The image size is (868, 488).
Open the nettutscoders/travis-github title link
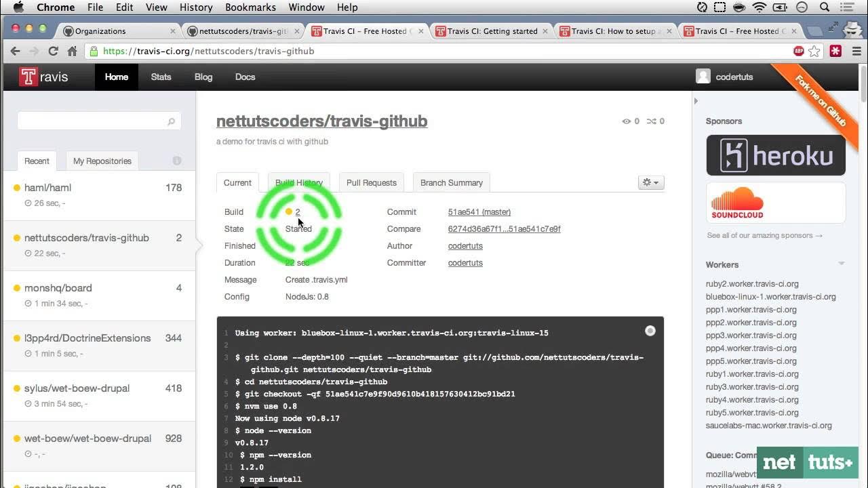[x=321, y=121]
